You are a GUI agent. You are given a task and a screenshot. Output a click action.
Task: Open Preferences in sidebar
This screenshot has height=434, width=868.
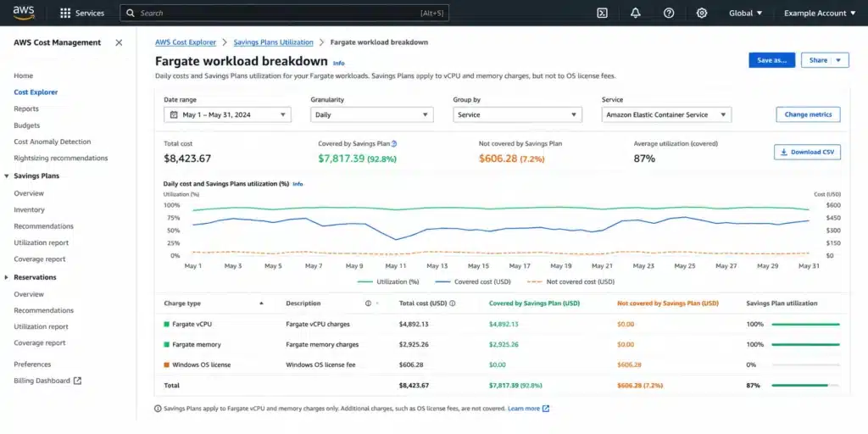tap(32, 364)
